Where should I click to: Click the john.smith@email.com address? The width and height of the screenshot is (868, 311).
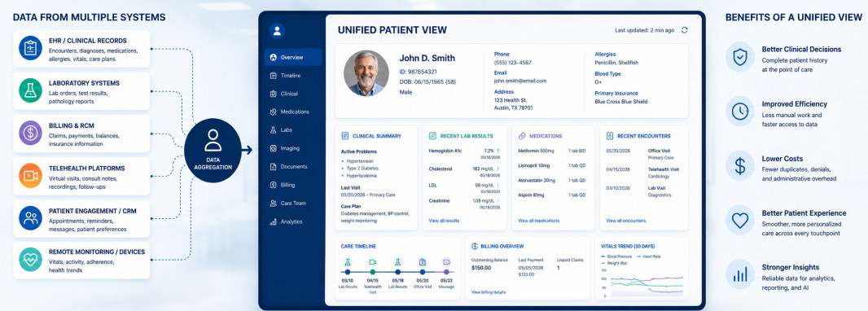tap(519, 81)
